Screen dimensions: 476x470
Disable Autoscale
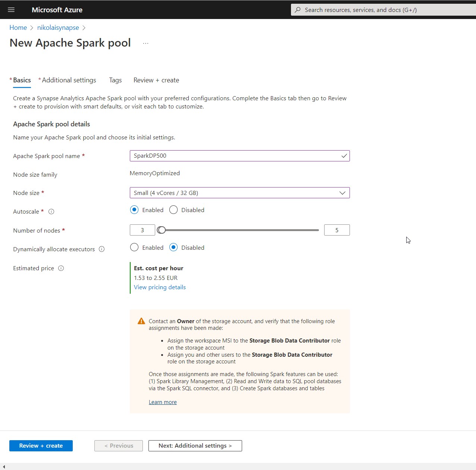coord(173,210)
